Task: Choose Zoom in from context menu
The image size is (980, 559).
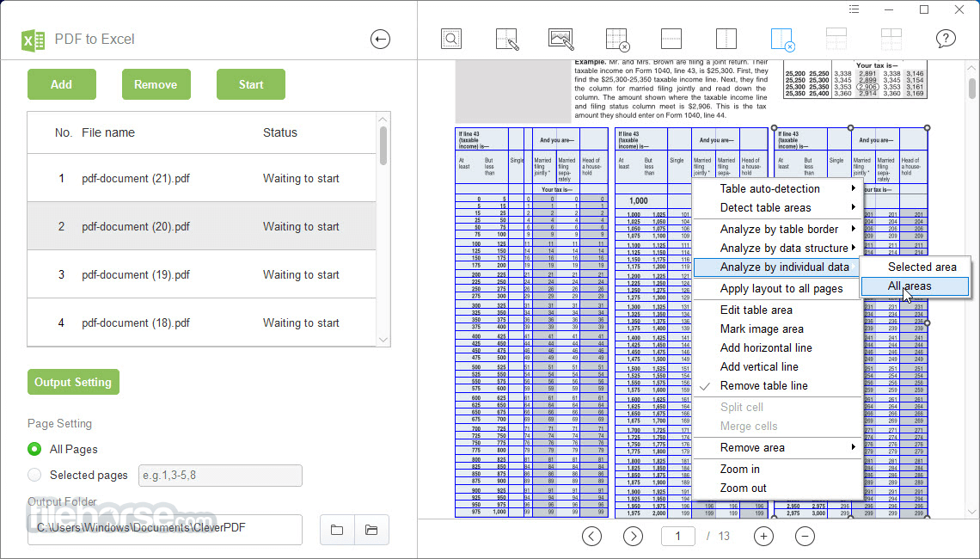Action: pos(777,469)
